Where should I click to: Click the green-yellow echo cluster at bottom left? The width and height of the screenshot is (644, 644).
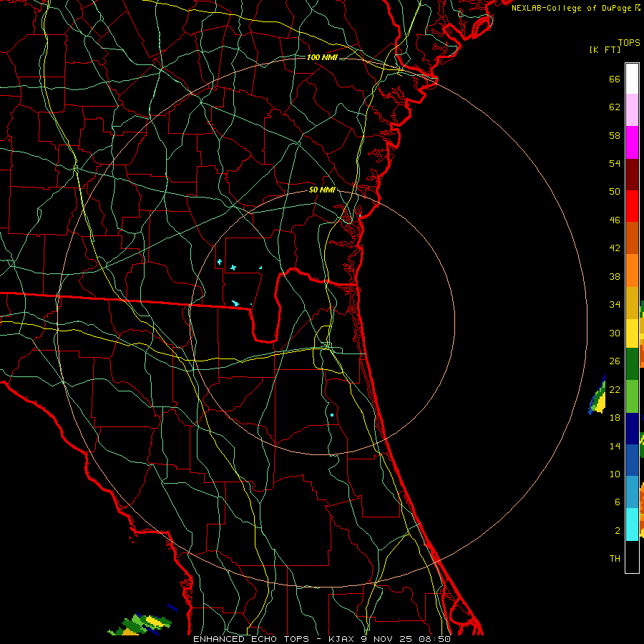click(x=140, y=624)
